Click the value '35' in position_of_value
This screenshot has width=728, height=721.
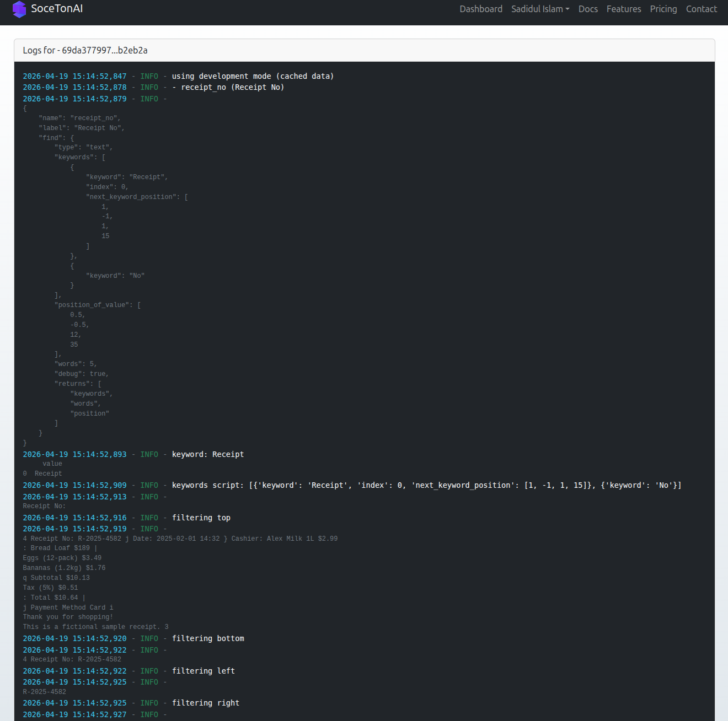point(74,345)
